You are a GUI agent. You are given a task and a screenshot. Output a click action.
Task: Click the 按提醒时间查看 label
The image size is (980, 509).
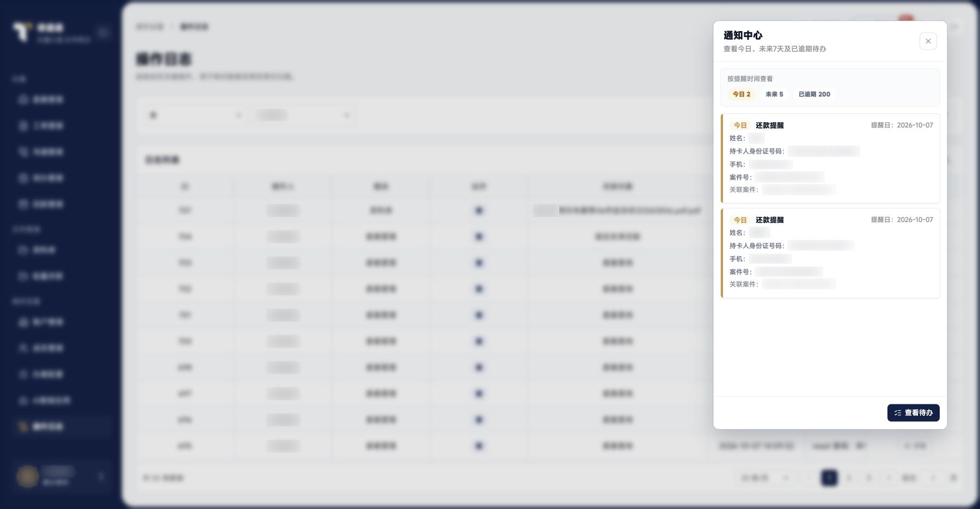[x=750, y=79]
